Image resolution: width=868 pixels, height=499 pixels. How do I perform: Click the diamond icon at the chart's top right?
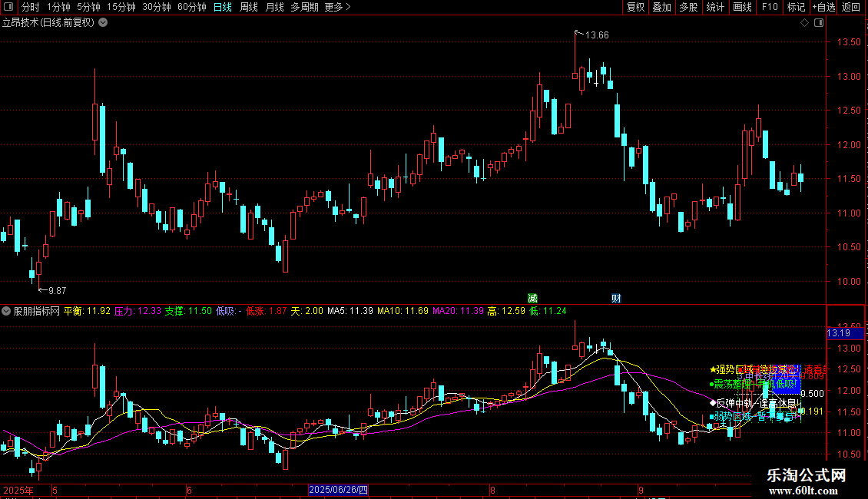pyautogui.click(x=805, y=23)
